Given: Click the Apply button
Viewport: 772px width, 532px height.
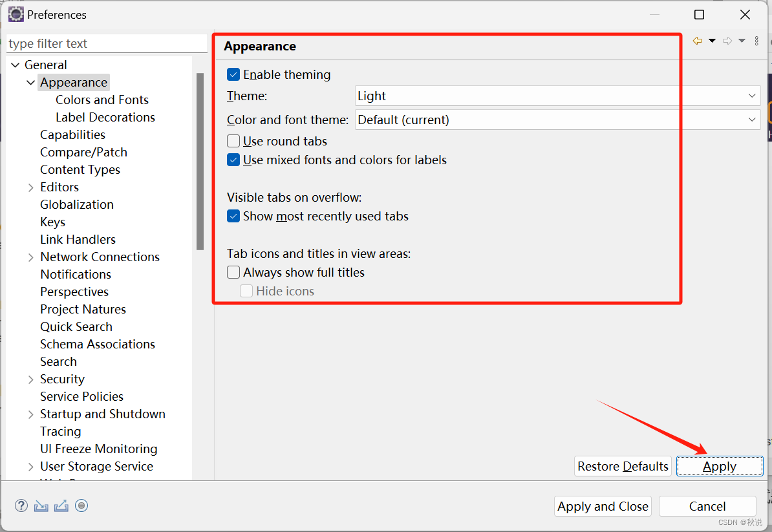Looking at the screenshot, I should [720, 466].
